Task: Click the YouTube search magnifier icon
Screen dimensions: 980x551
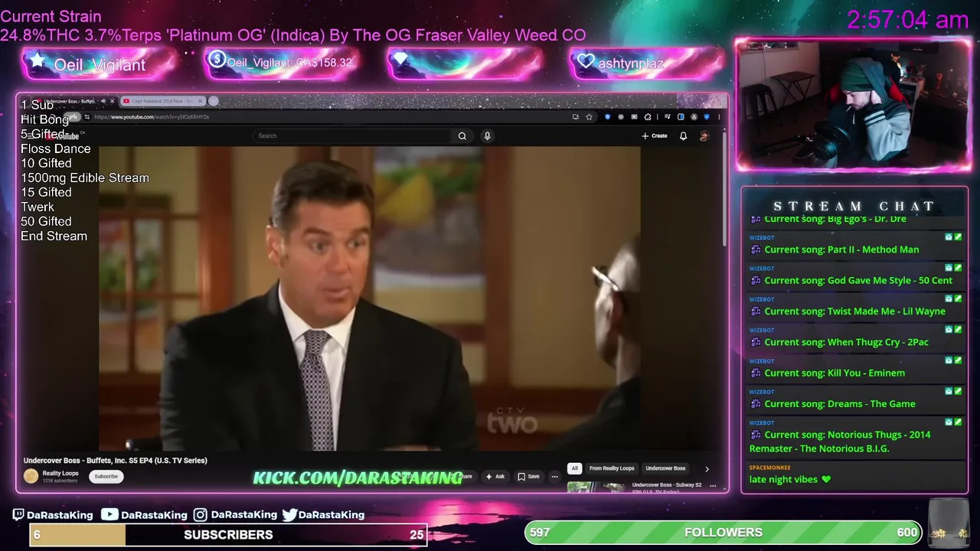Action: click(x=462, y=136)
